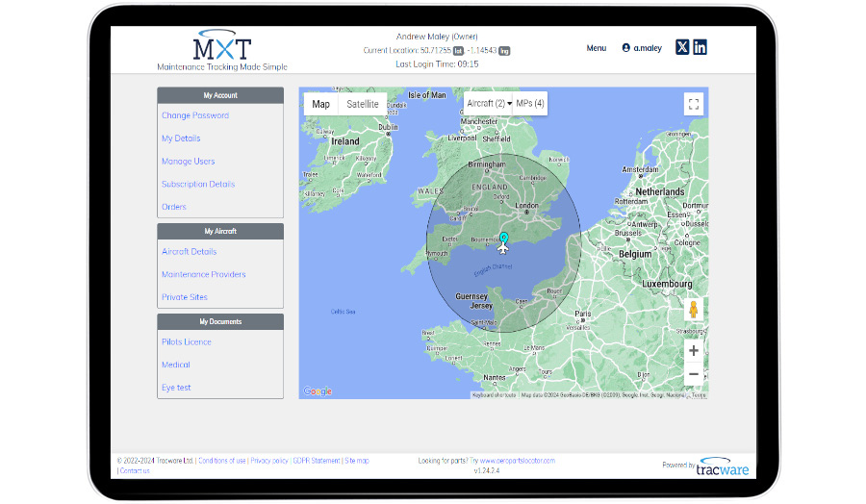
Task: Go to Manage Users
Action: pyautogui.click(x=188, y=162)
